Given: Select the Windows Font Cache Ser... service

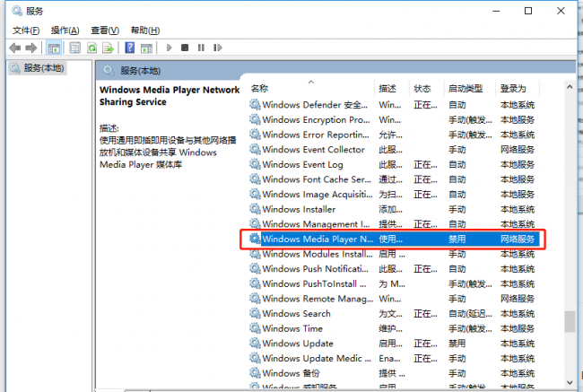Looking at the screenshot, I should pyautogui.click(x=394, y=179).
